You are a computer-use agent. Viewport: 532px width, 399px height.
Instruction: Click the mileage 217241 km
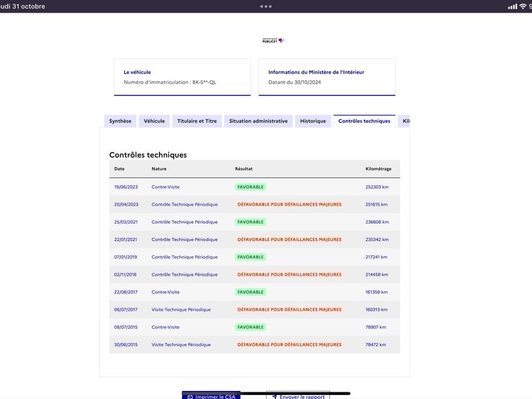click(x=376, y=257)
